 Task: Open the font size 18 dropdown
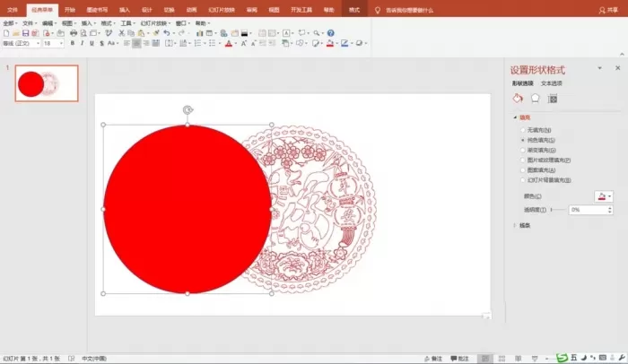pos(61,43)
